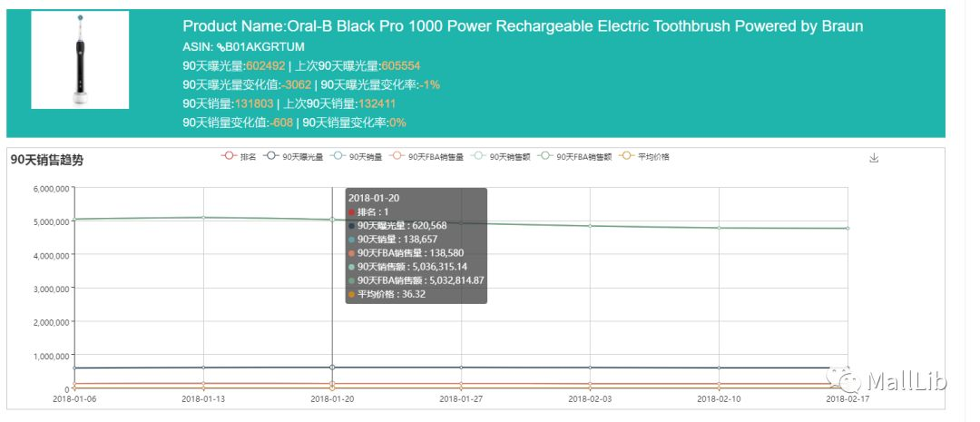Click the tooltip 平均价格 : 36.32 row

(387, 294)
